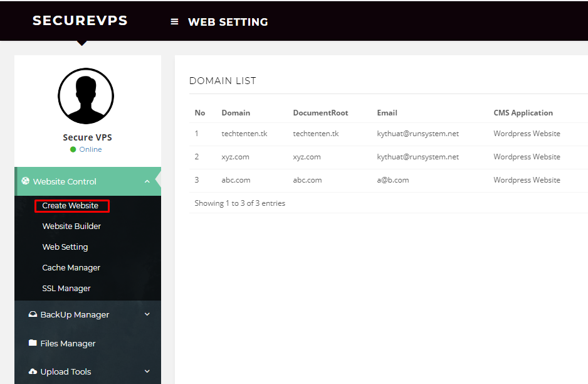Screen dimensions: 588x384
Task: Click row number 1
Action: click(x=196, y=134)
